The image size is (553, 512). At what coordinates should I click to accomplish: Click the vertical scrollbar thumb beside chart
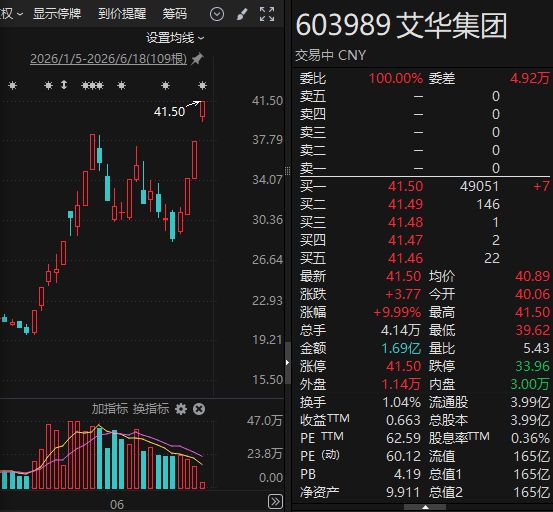coord(287,362)
